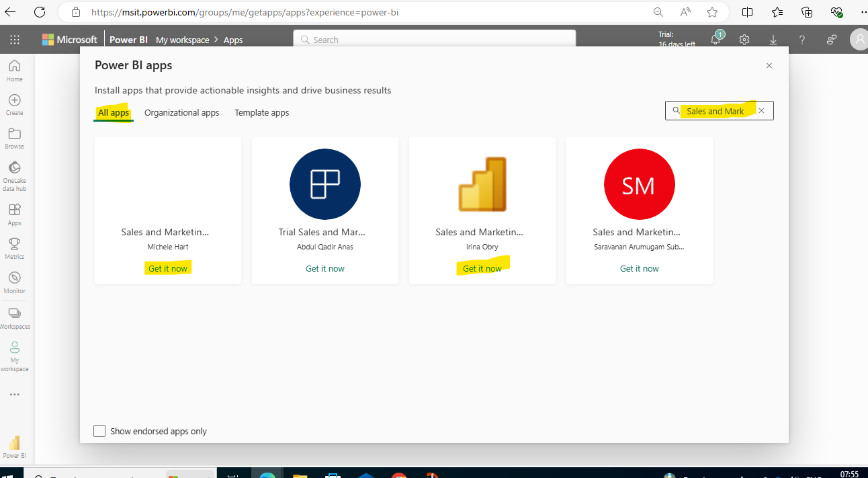
Task: Open browser settings and more menu
Action: coord(863,12)
